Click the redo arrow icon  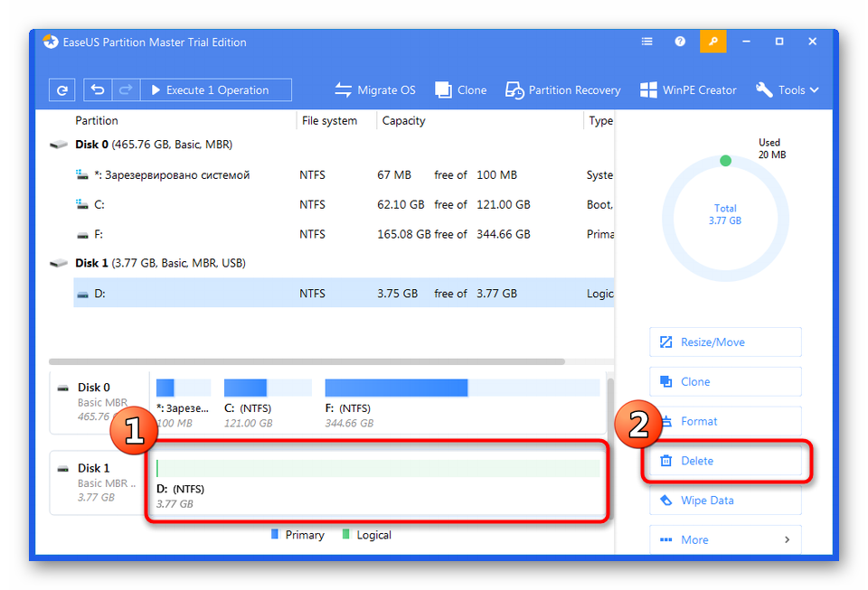click(x=125, y=90)
